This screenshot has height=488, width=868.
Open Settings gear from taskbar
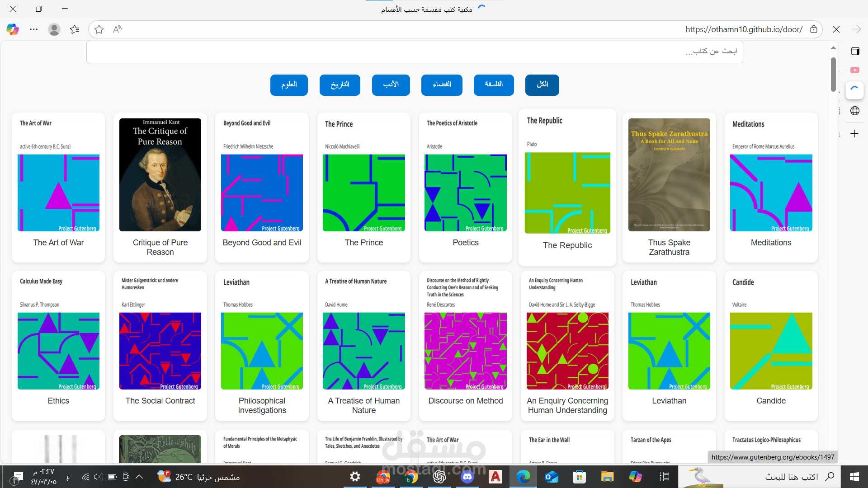tap(355, 477)
